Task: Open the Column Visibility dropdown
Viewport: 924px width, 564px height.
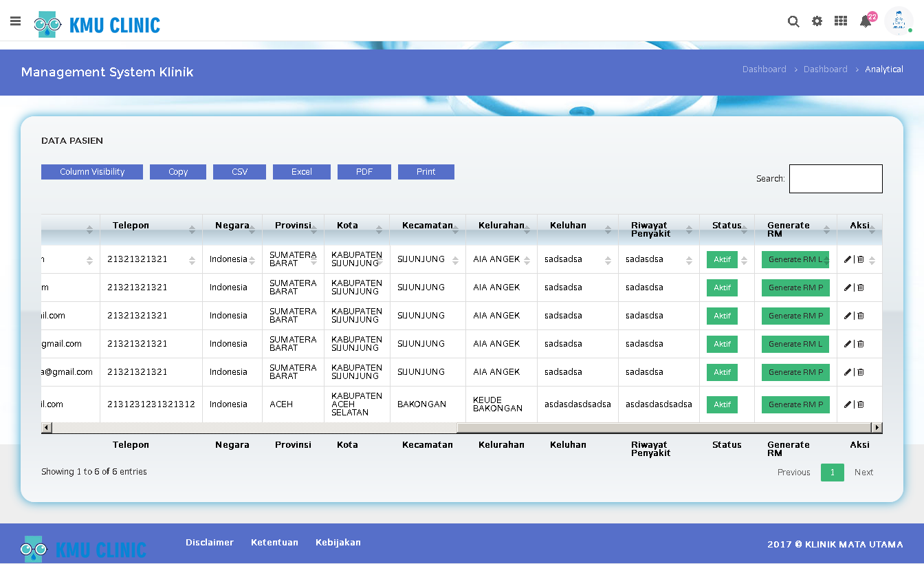Action: click(x=92, y=172)
